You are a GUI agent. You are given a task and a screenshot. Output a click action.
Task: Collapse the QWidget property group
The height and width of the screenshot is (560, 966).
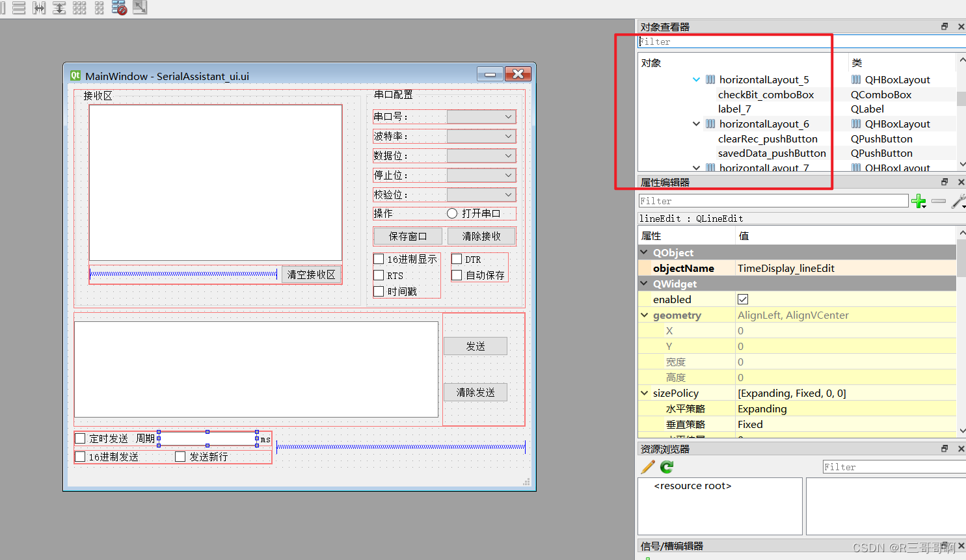(644, 284)
